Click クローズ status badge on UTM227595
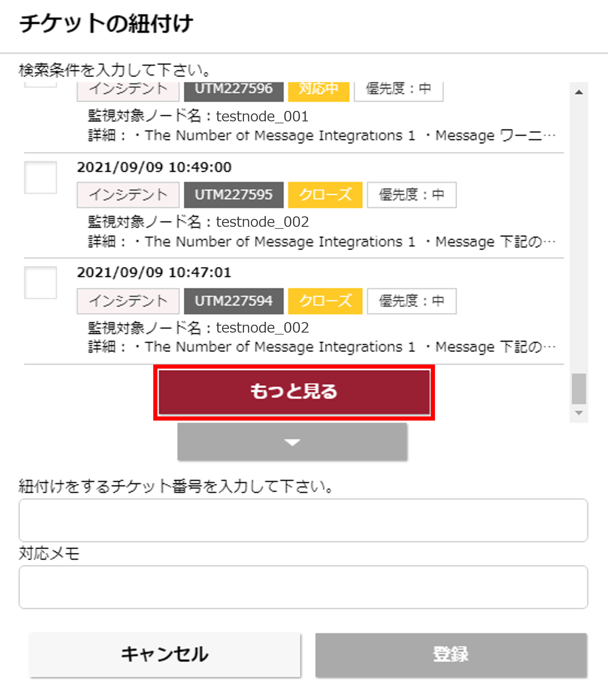Screen dimensions: 608x700 (x=325, y=195)
